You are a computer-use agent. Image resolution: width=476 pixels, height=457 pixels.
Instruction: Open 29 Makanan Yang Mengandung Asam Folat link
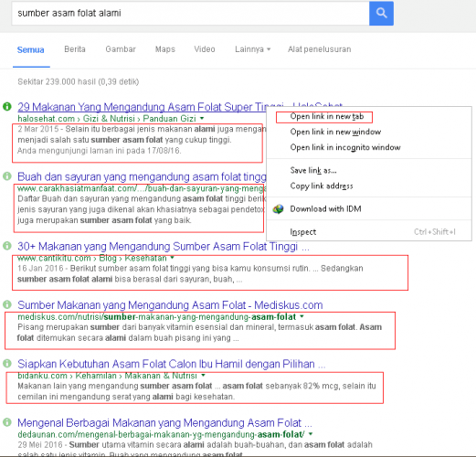tap(142, 107)
